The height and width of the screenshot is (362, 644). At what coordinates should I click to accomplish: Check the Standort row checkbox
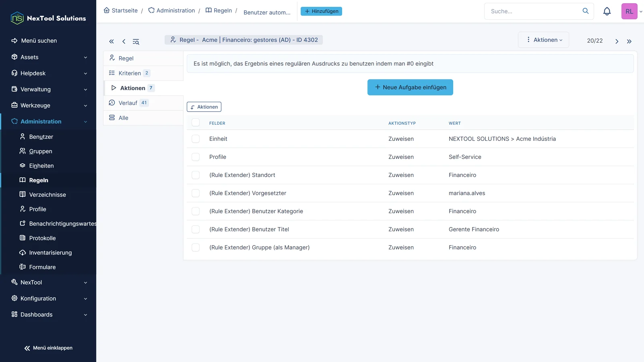click(x=196, y=175)
